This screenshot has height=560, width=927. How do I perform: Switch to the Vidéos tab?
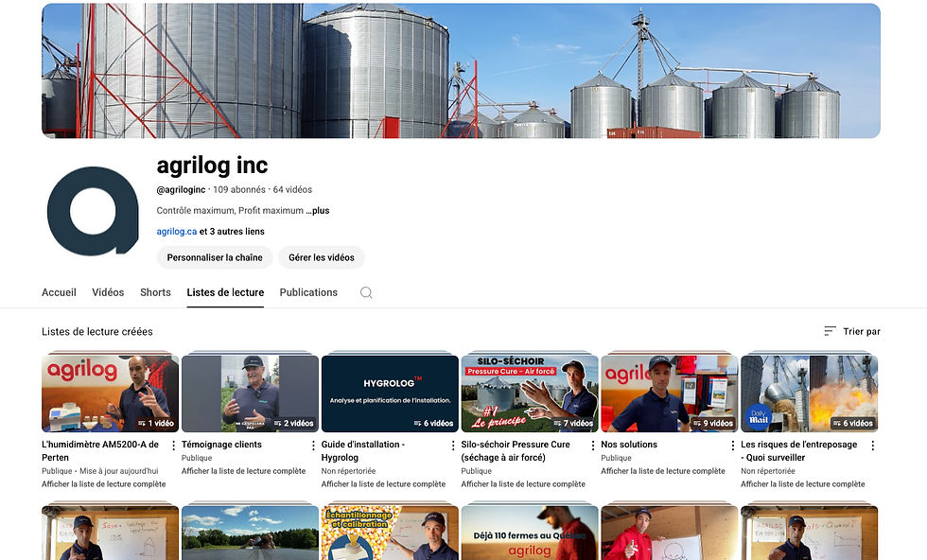pos(108,292)
